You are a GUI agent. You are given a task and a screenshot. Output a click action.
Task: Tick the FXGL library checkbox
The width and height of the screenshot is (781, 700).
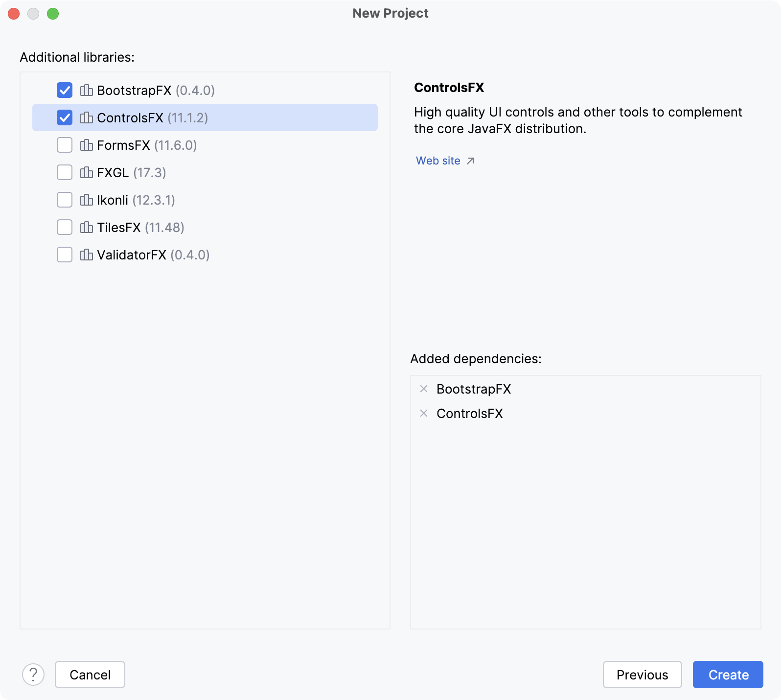[65, 173]
